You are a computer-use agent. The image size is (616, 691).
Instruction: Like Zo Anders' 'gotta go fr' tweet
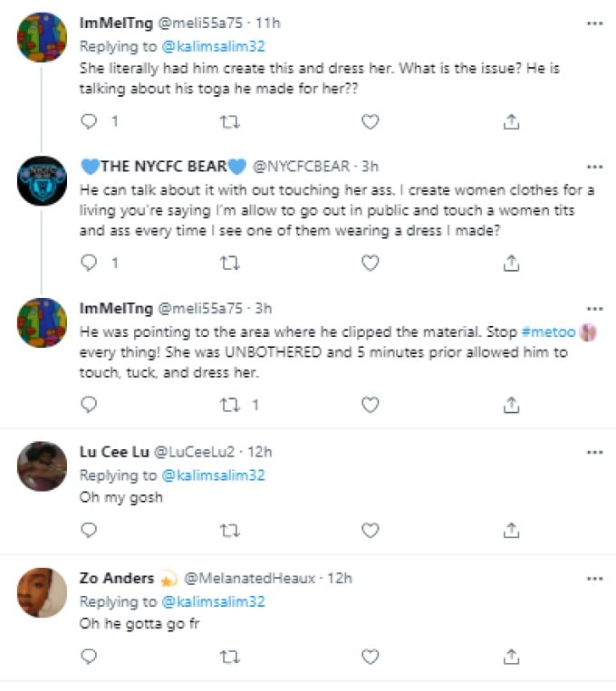coord(370,655)
